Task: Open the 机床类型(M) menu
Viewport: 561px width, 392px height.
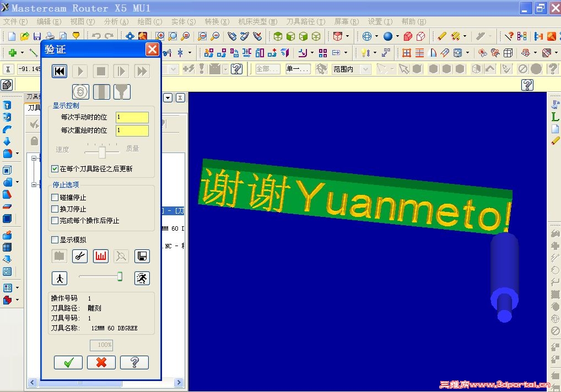Action: pyautogui.click(x=258, y=22)
